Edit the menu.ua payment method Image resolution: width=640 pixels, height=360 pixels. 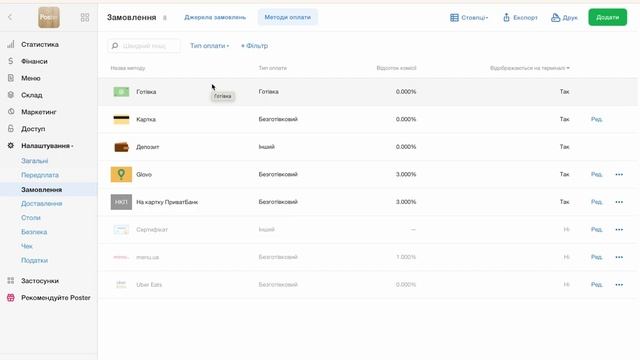tap(596, 257)
